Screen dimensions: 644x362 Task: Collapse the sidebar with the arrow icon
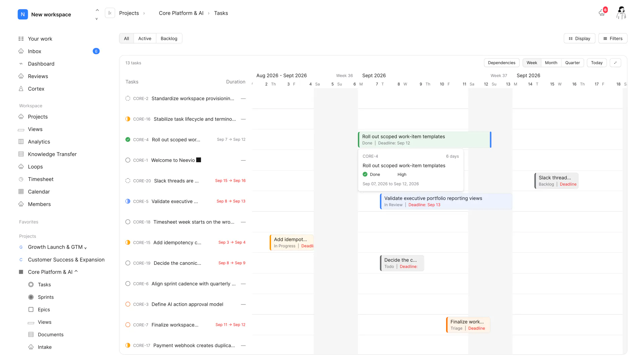tap(110, 13)
